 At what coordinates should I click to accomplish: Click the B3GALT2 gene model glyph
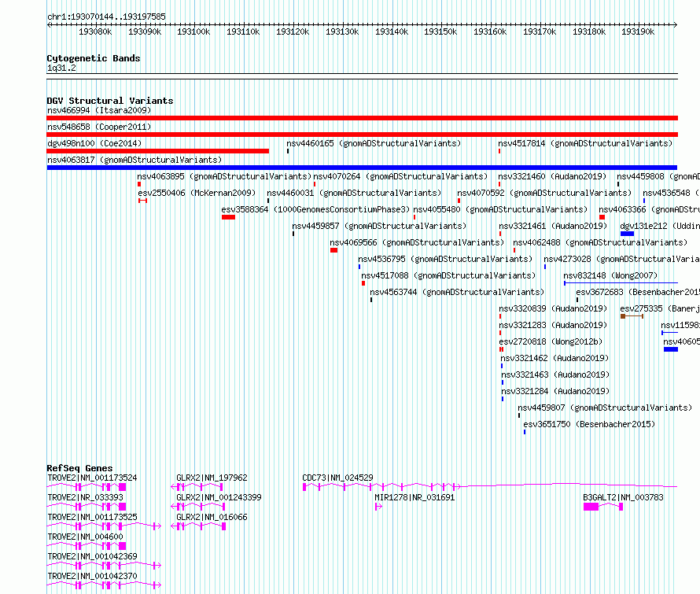click(603, 507)
